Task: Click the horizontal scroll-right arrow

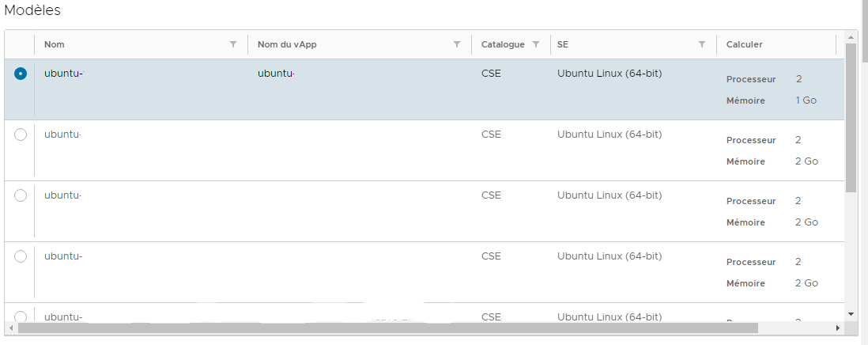Action: [838, 328]
